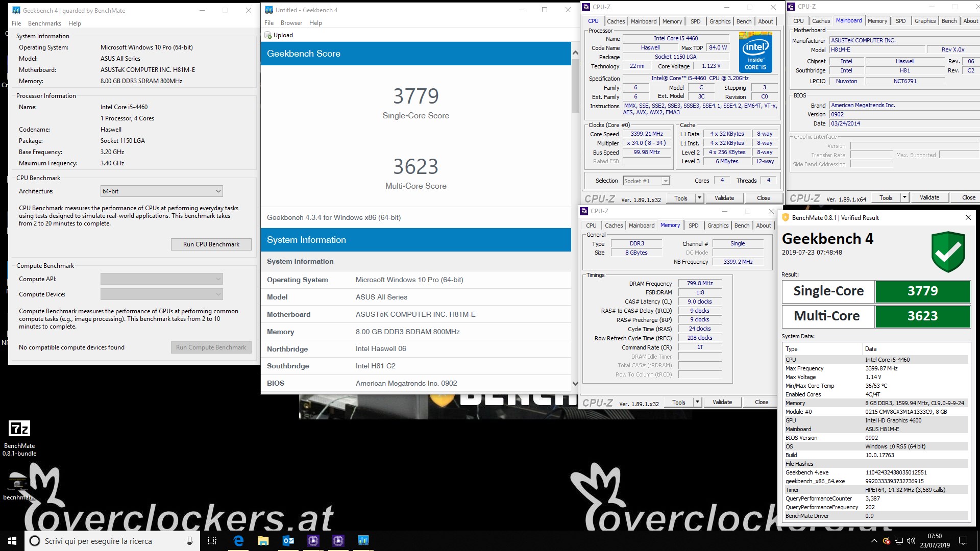Click the security alert tray icon

886,541
